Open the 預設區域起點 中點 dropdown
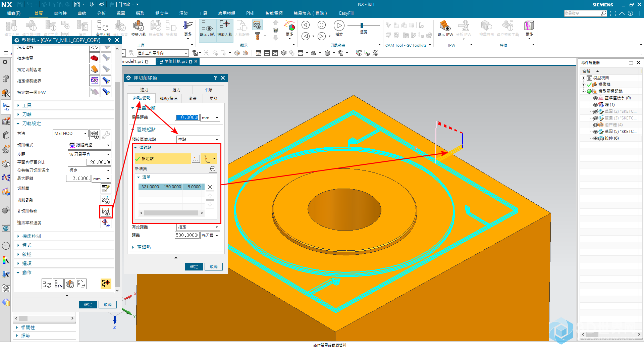Viewport: 644px width, 349px height. pos(198,139)
